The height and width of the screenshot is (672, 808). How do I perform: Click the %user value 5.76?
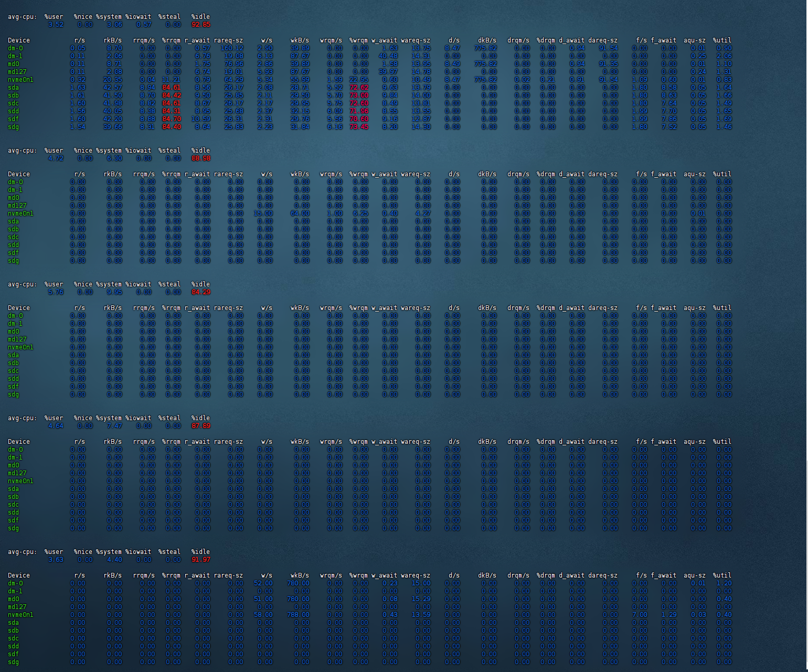56,292
